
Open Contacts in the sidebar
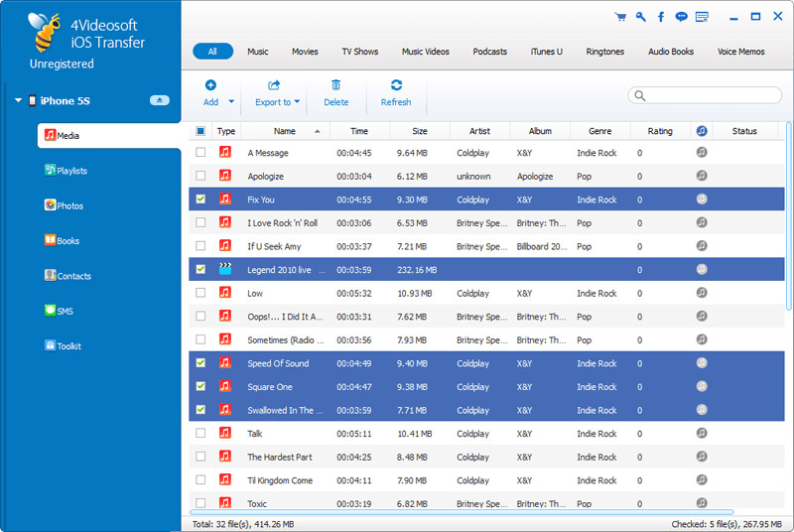click(x=73, y=276)
